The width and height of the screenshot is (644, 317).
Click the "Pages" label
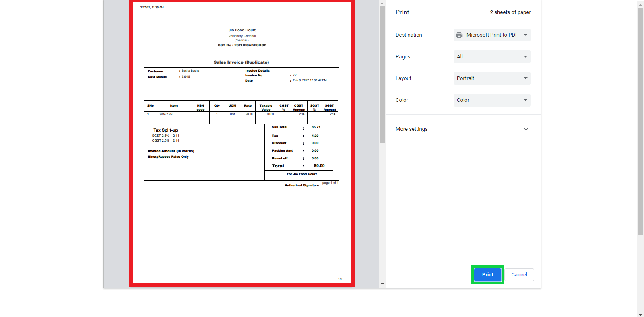click(403, 57)
